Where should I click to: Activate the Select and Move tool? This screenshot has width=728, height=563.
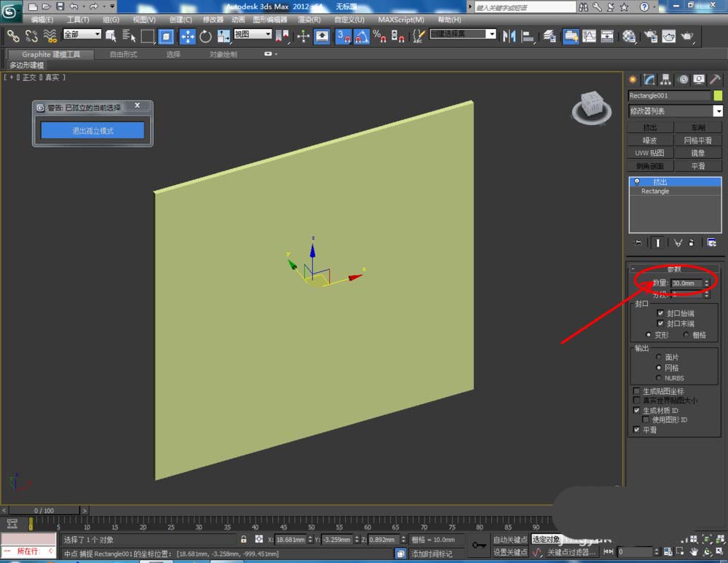(188, 36)
